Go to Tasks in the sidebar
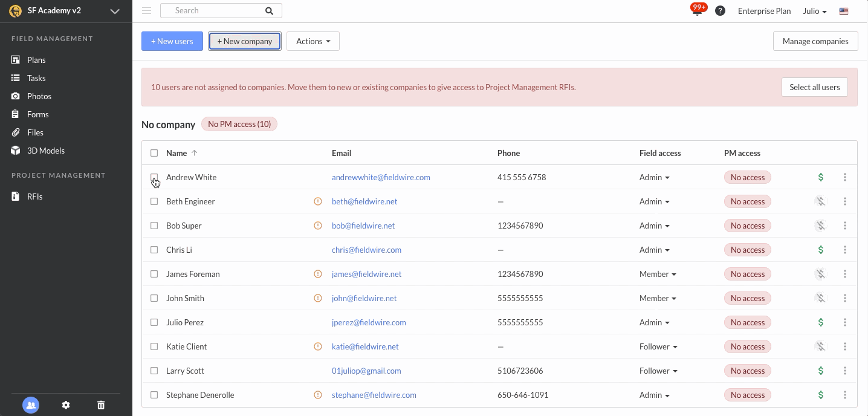 tap(36, 78)
